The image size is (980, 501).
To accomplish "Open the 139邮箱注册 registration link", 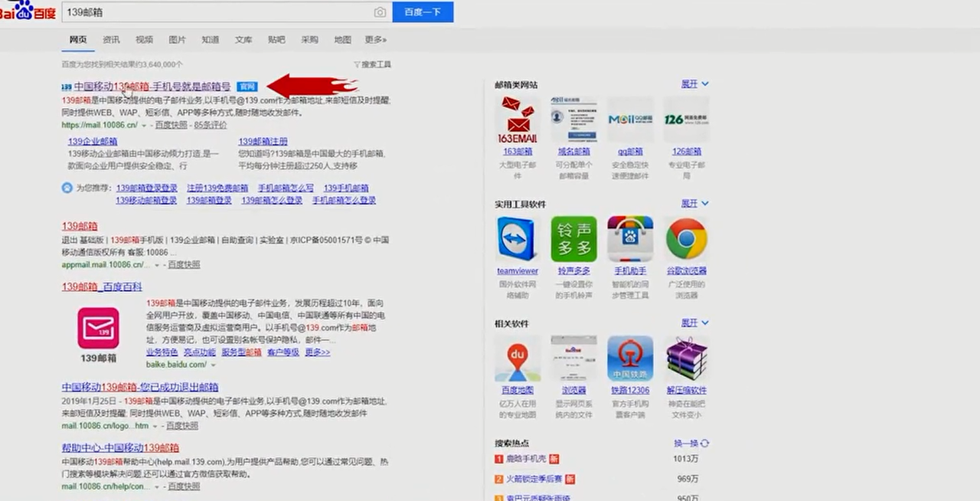I will [x=263, y=141].
